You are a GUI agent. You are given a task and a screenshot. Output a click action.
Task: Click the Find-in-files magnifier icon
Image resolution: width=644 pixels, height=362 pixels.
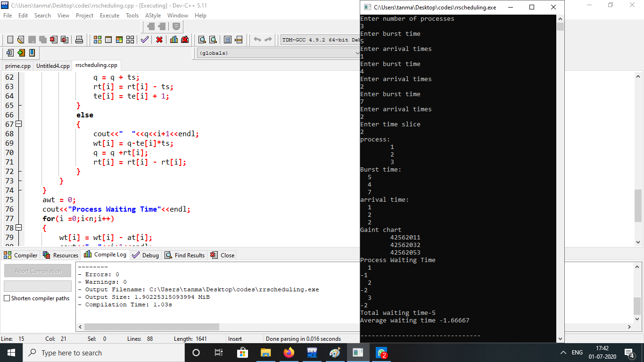click(213, 40)
